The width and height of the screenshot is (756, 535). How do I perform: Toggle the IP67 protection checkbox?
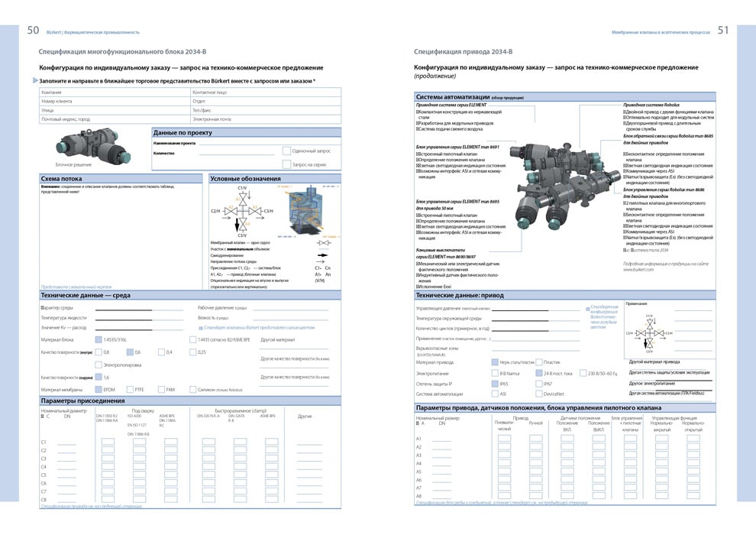(538, 384)
